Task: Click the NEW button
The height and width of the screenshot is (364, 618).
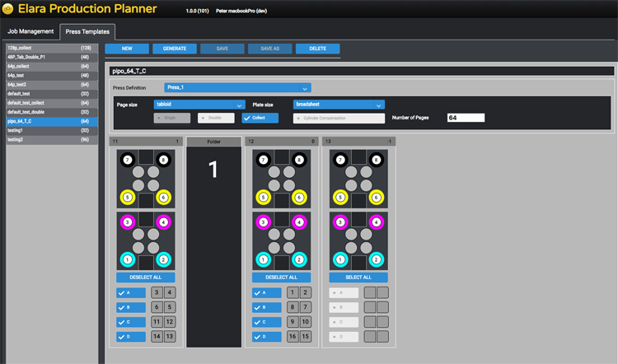Action: (127, 49)
